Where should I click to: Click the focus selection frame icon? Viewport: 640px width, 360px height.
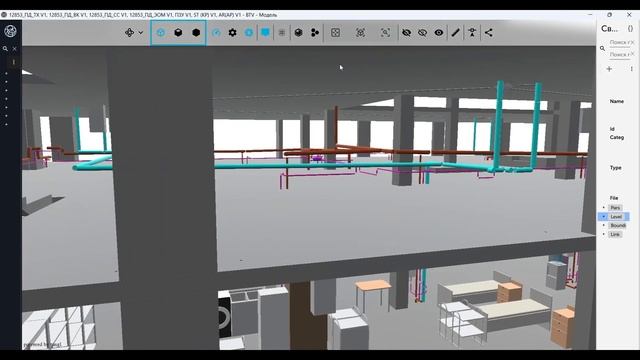point(360,33)
